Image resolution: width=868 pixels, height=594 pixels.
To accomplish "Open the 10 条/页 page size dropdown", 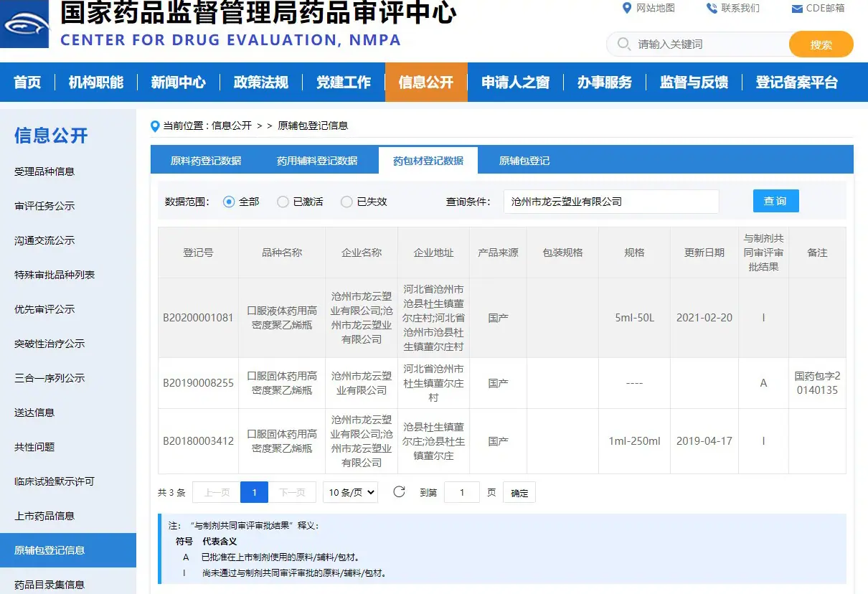I will (350, 492).
